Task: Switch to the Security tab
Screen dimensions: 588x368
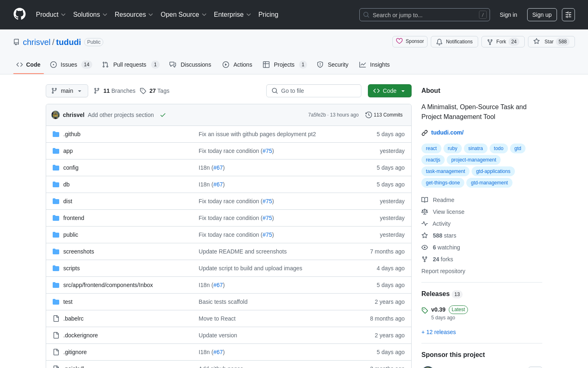Action: click(x=333, y=65)
